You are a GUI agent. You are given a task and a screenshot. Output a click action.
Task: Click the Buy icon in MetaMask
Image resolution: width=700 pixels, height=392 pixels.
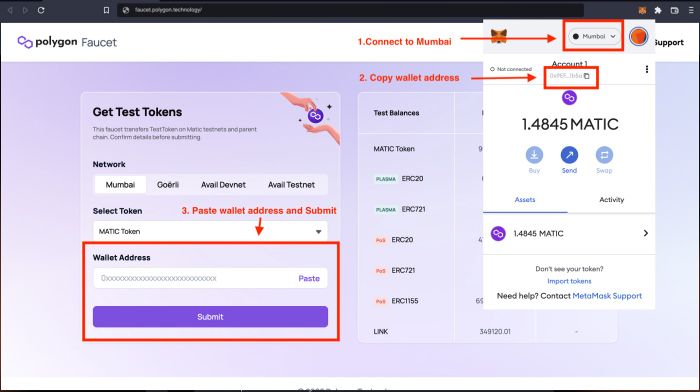tap(534, 155)
